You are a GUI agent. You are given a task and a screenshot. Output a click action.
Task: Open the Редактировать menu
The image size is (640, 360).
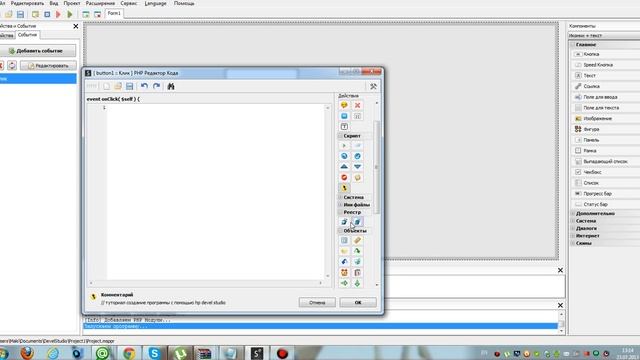click(27, 3)
